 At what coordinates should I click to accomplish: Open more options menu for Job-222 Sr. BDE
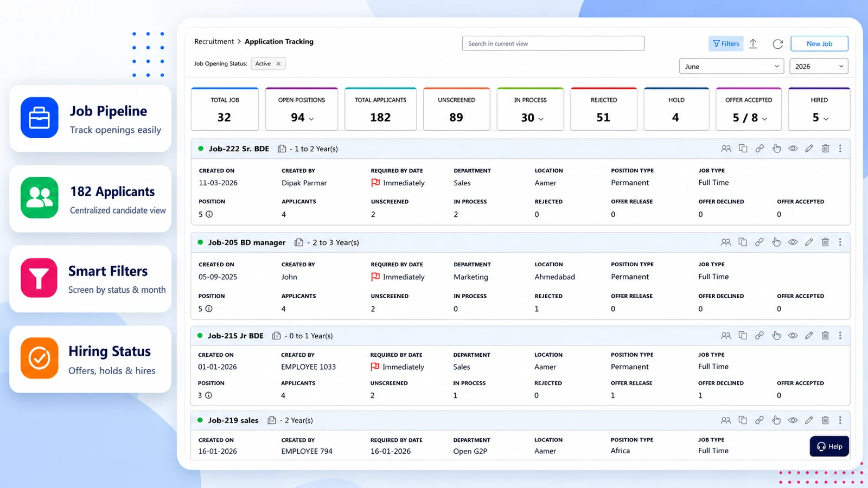[840, 149]
